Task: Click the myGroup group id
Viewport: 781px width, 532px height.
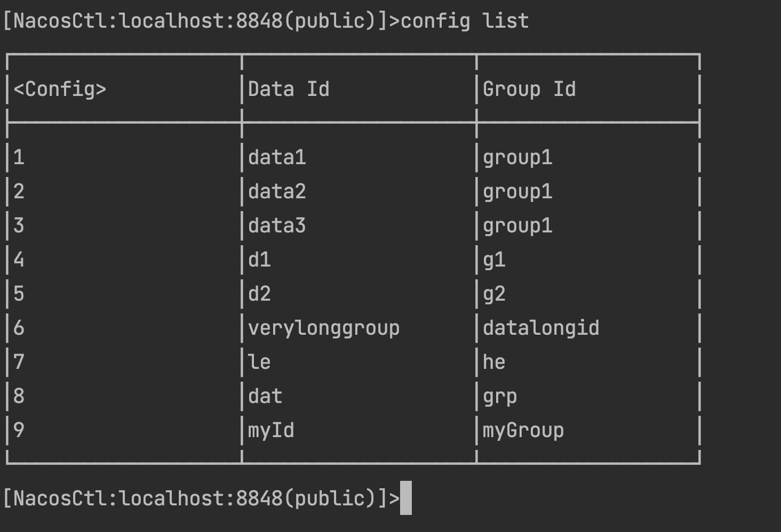Action: 523,431
